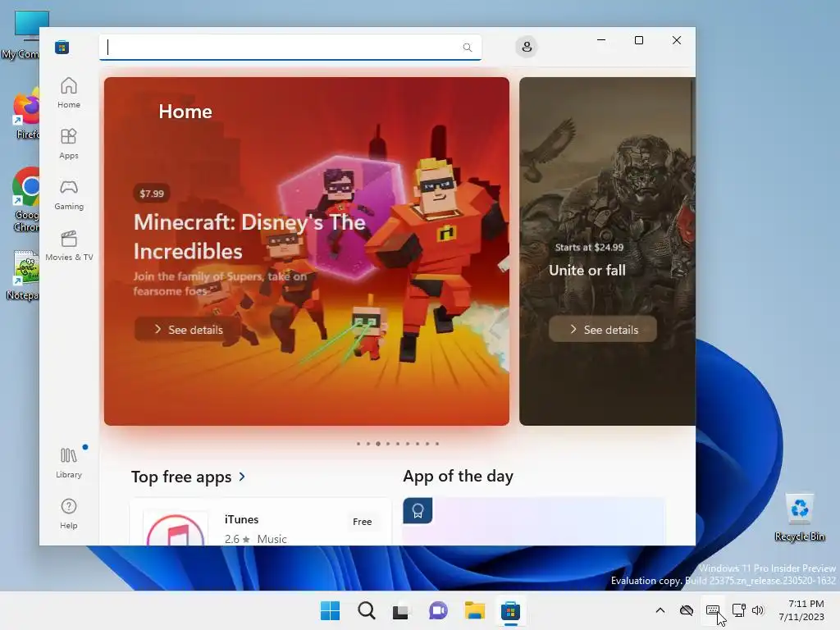Click the iTunes app icon thumbnail
Image resolution: width=840 pixels, height=630 pixels.
pyautogui.click(x=176, y=529)
